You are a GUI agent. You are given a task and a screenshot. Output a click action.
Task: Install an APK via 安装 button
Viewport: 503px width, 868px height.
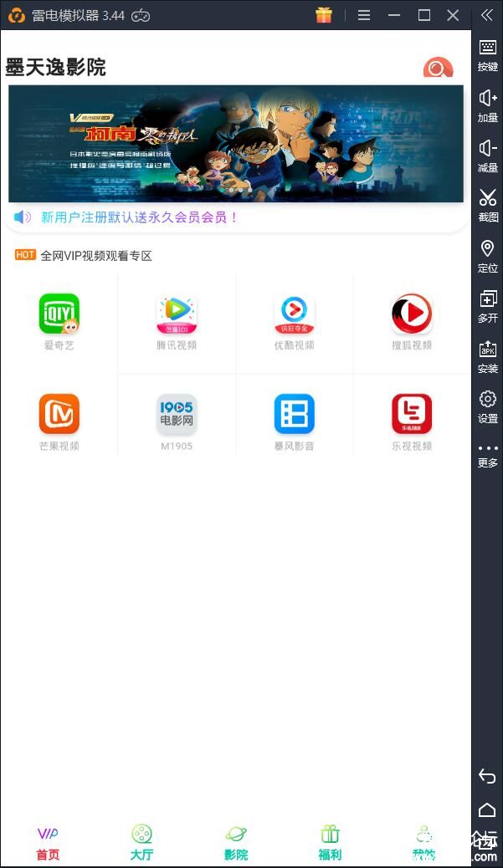pos(487,357)
